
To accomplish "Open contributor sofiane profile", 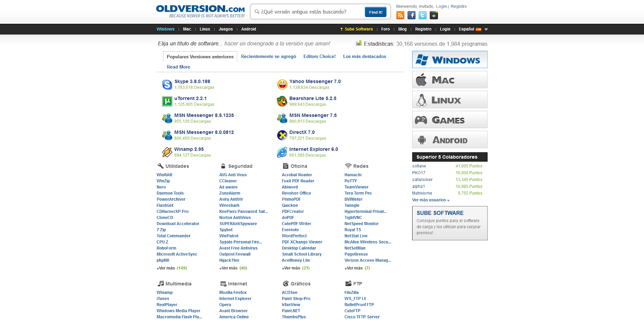I will (419, 166).
